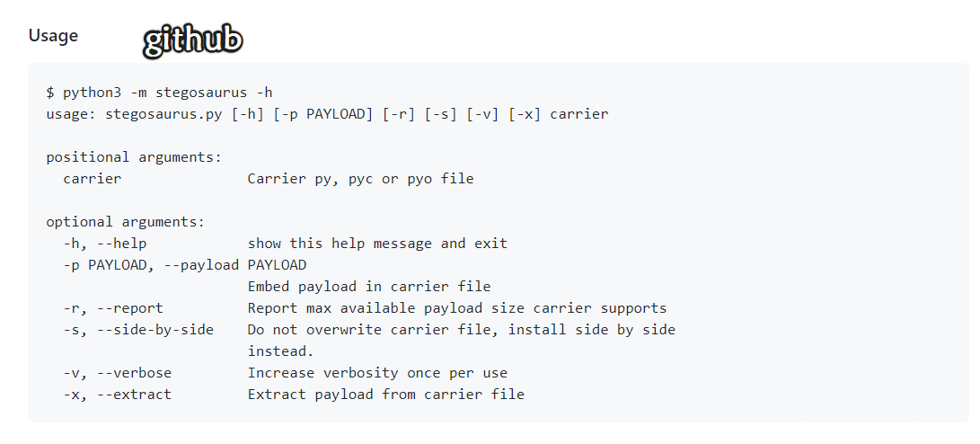This screenshot has height=444, width=980.
Task: Click 'show this help message and exit'
Action: [x=377, y=244]
